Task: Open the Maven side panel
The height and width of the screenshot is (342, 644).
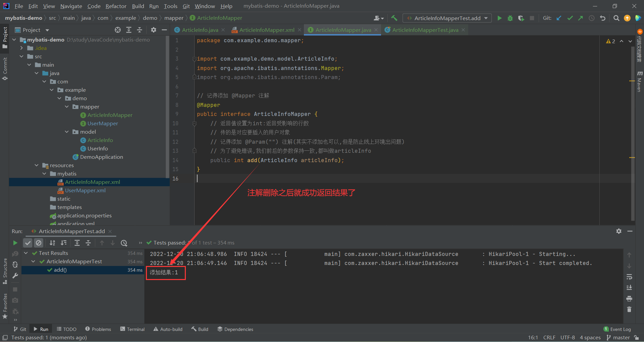Action: [x=639, y=81]
